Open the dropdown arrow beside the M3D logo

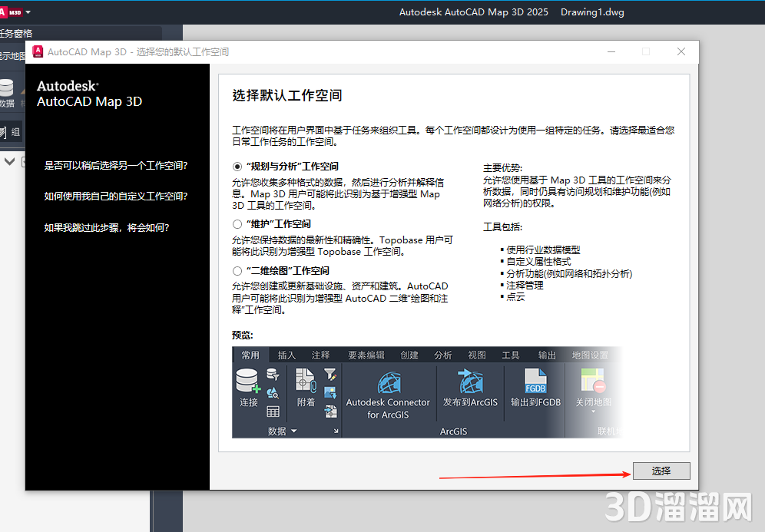(28, 12)
